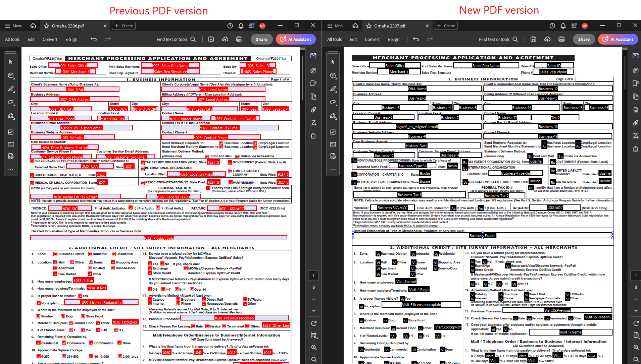This screenshot has height=364, width=641.
Task: Click t032 Product Sold field in left document
Action: point(159,238)
